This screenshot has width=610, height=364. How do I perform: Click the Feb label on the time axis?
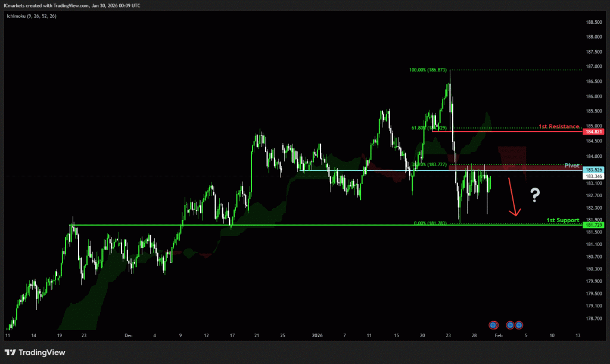click(x=499, y=335)
